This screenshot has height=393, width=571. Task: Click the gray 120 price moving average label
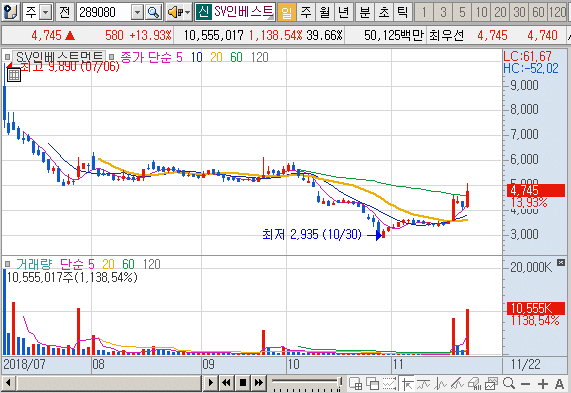click(260, 57)
